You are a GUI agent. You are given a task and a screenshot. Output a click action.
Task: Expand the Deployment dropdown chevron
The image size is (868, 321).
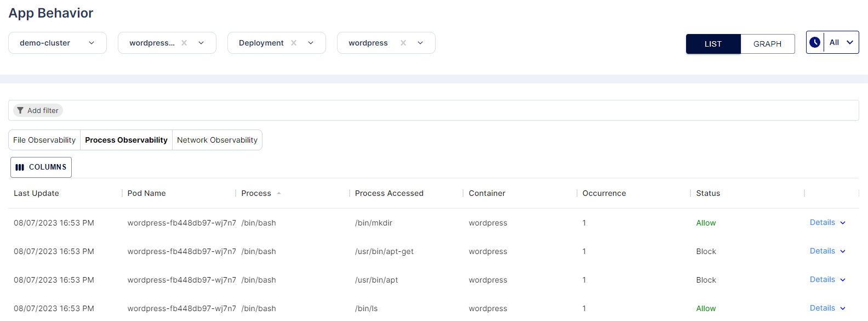click(311, 43)
